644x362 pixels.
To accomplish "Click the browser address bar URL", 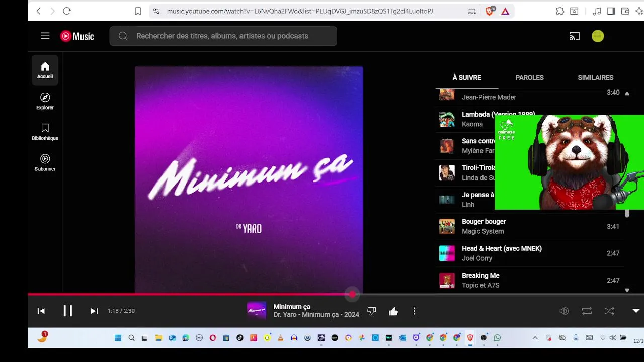I will click(300, 11).
